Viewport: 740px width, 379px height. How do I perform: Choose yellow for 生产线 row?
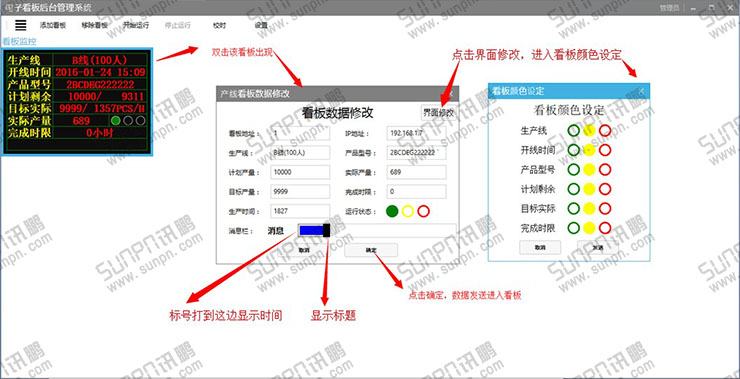tap(589, 130)
